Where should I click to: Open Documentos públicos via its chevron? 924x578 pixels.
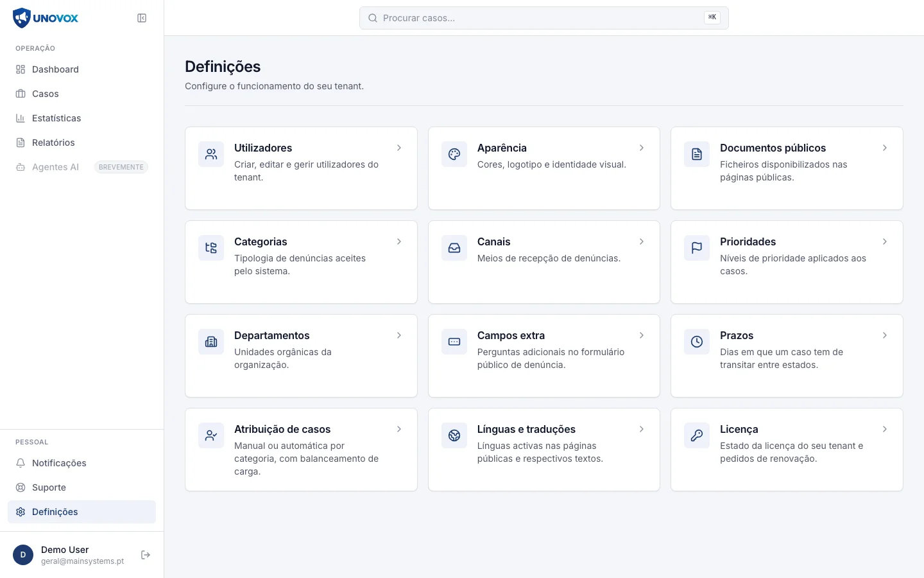885,148
